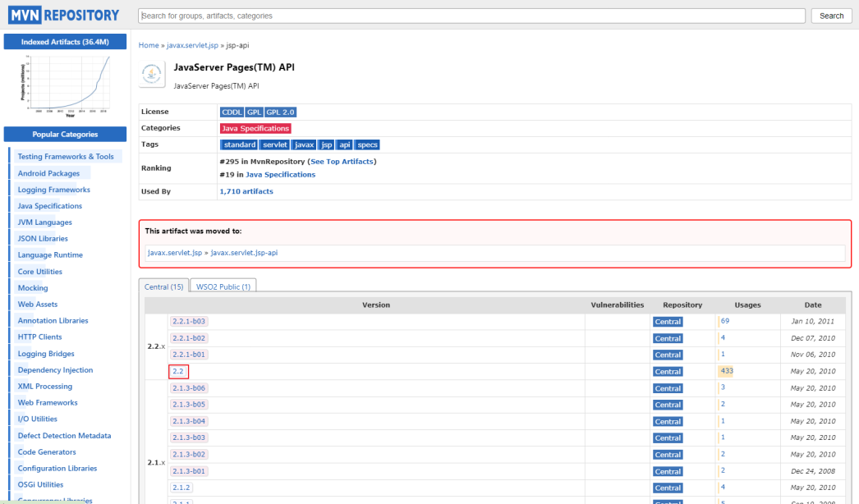Screen dimensions: 859x504
Task: Open HTTP Clients category
Action: tap(40, 337)
